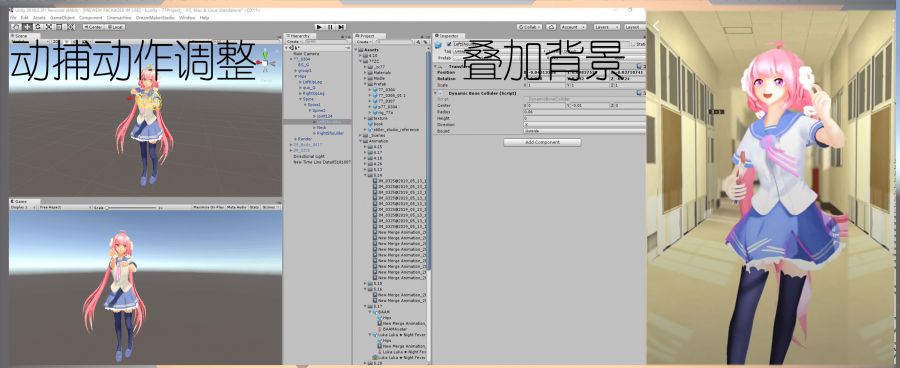Click the Hierarchy search field

click(326, 41)
